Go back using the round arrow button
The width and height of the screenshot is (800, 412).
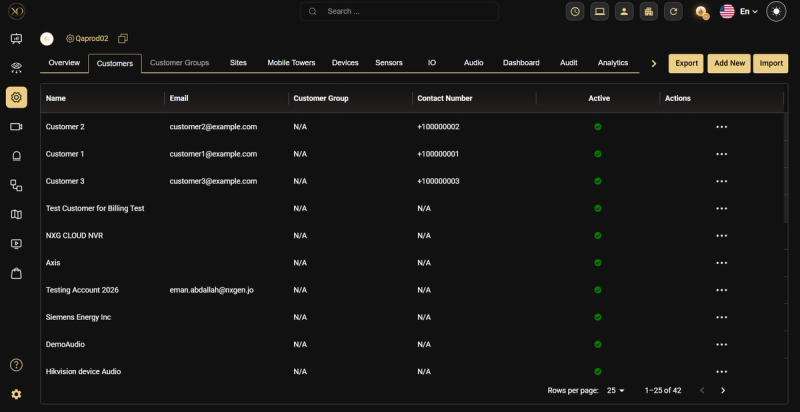[x=47, y=39]
